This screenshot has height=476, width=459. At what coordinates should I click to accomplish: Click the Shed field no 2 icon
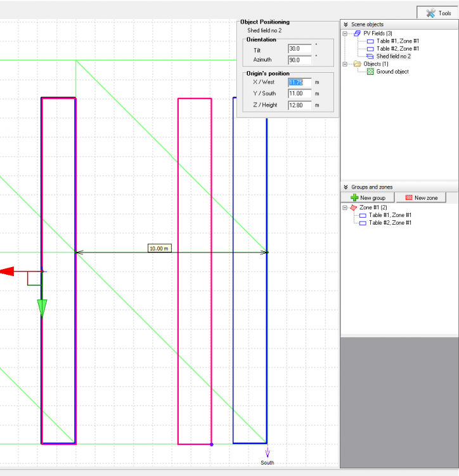tap(370, 56)
